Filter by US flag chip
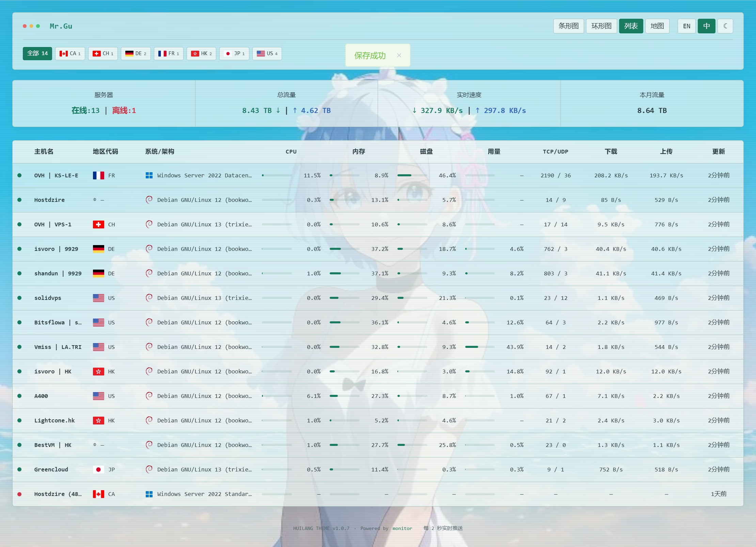 tap(267, 53)
